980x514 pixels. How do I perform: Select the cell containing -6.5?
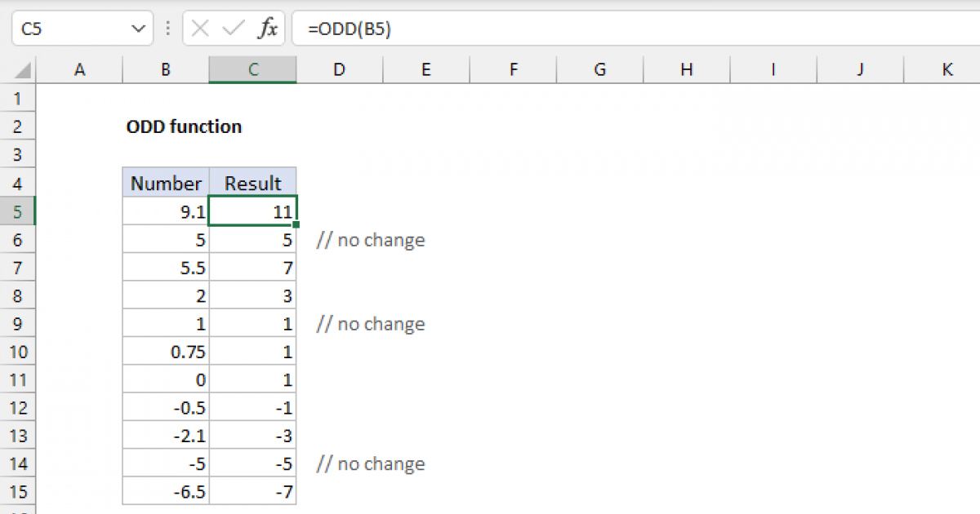pos(165,491)
